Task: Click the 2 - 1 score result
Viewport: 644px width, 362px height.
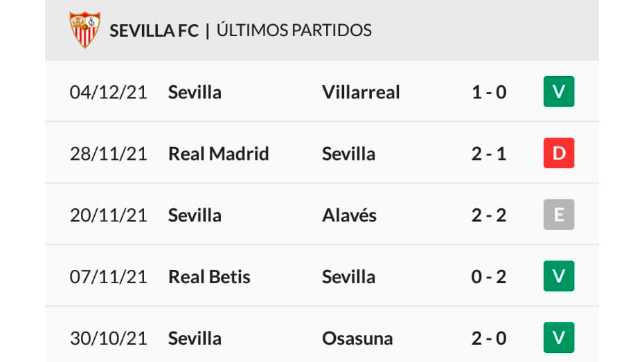Action: (x=489, y=154)
